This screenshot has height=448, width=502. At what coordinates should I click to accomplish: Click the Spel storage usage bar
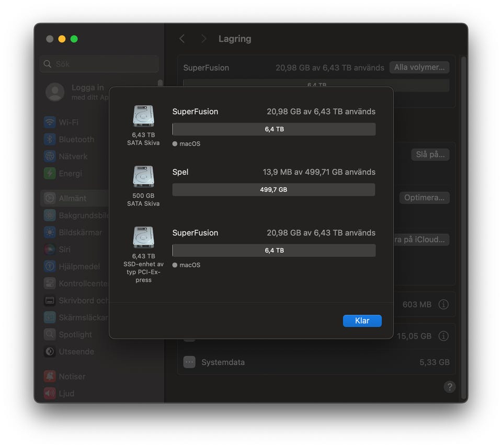(x=273, y=189)
